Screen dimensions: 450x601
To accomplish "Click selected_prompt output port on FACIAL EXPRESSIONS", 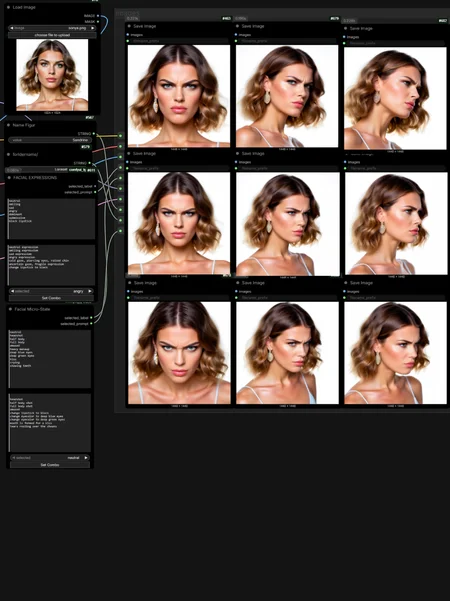I will [95, 192].
